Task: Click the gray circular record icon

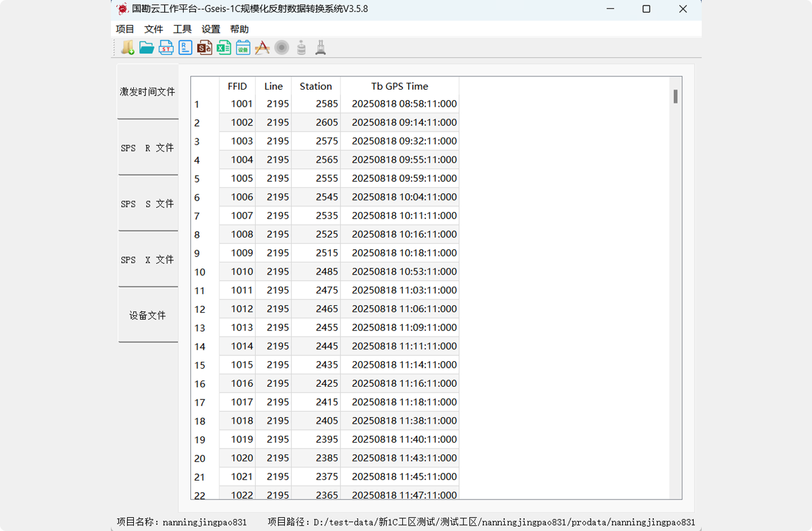Action: (282, 47)
